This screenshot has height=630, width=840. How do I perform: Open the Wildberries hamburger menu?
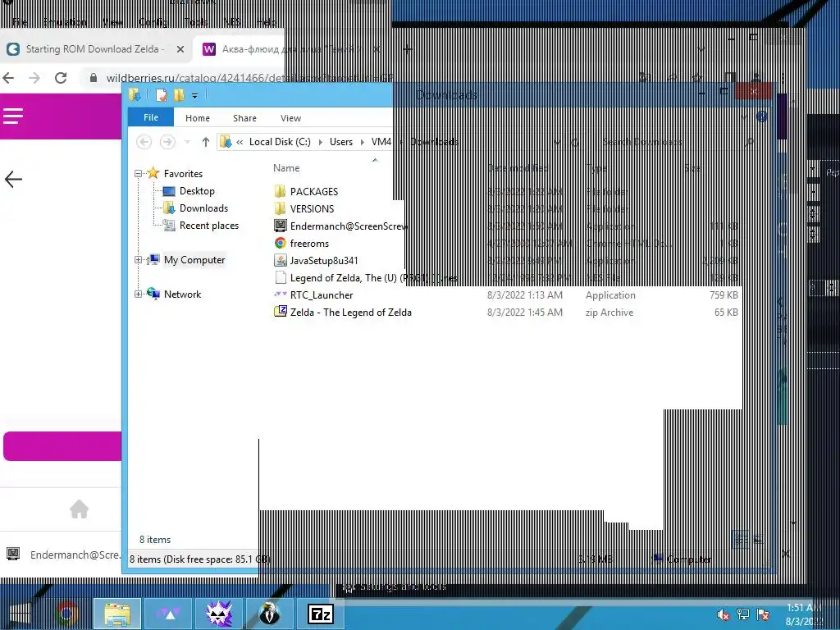(x=13, y=116)
